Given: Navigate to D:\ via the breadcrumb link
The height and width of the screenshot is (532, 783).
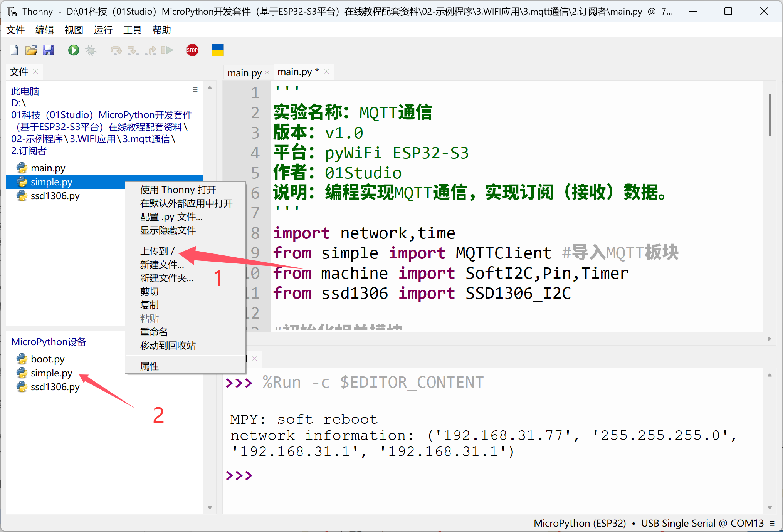Looking at the screenshot, I should click(18, 103).
